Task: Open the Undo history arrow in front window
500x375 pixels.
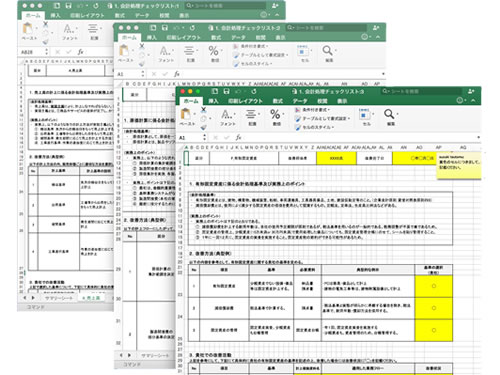Action: [x=245, y=92]
